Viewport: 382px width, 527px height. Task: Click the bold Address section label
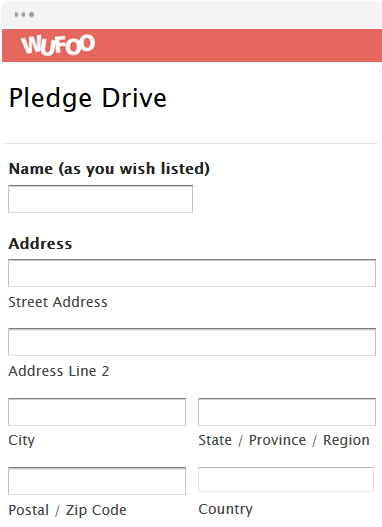[40, 244]
